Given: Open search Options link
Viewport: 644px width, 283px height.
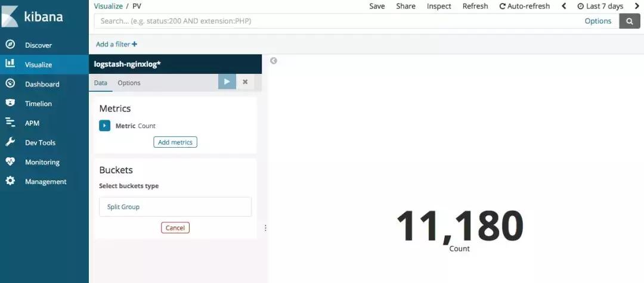Looking at the screenshot, I should coord(598,21).
